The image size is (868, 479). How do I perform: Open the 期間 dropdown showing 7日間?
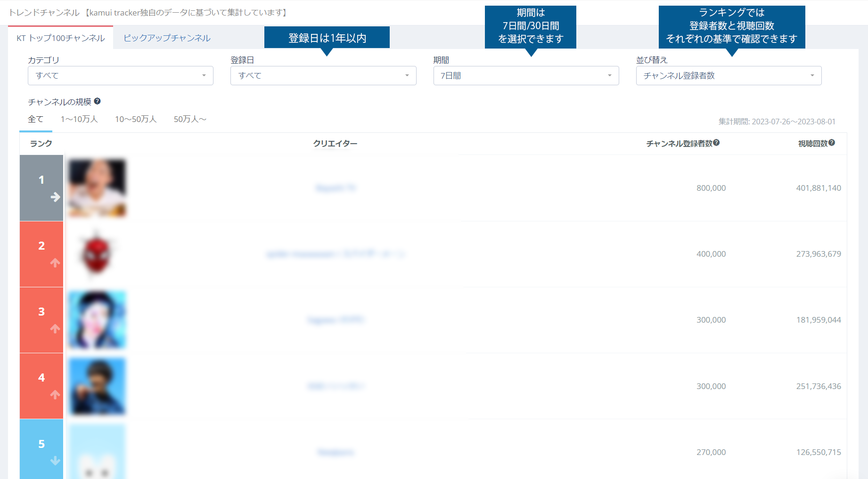point(525,76)
